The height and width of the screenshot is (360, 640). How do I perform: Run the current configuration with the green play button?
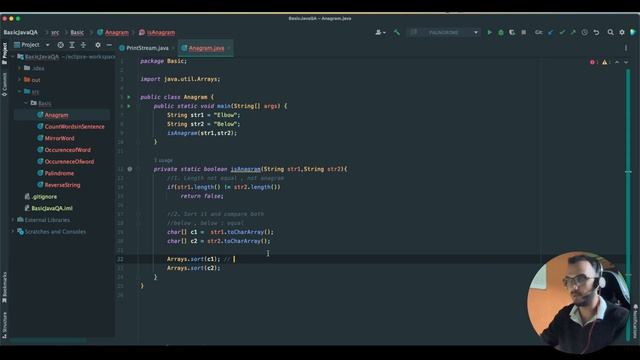pos(489,32)
